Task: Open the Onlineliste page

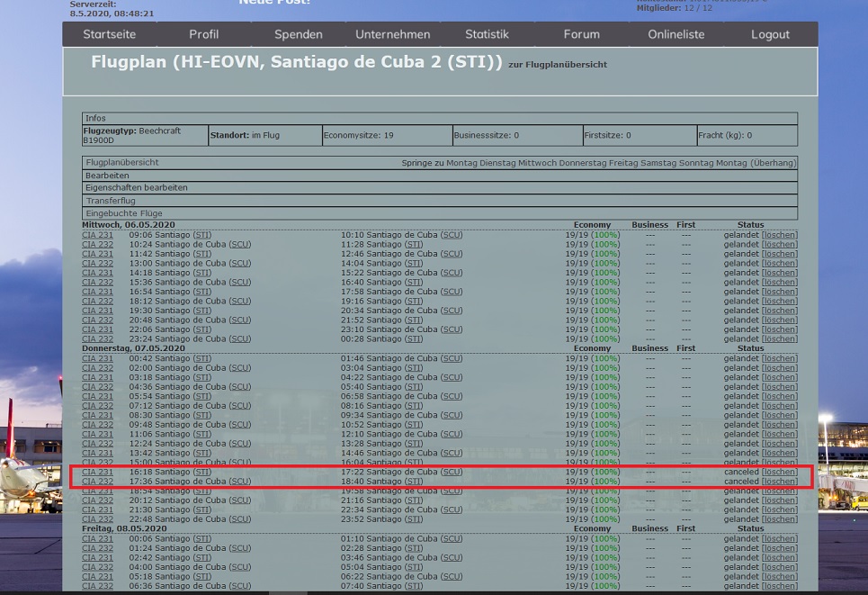Action: 676,34
